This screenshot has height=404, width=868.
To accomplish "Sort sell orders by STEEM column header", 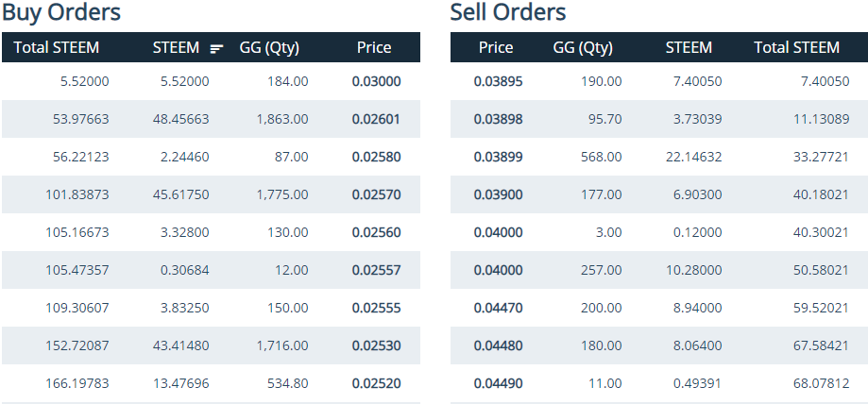I will 689,48.
